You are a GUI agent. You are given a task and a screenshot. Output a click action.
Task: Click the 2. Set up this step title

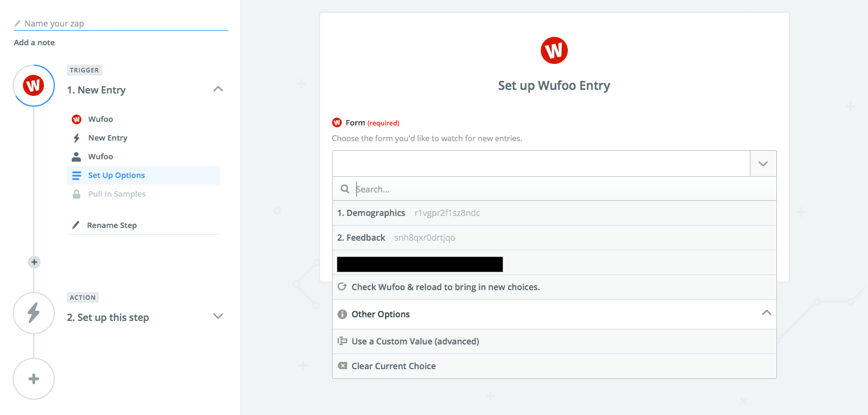point(108,317)
